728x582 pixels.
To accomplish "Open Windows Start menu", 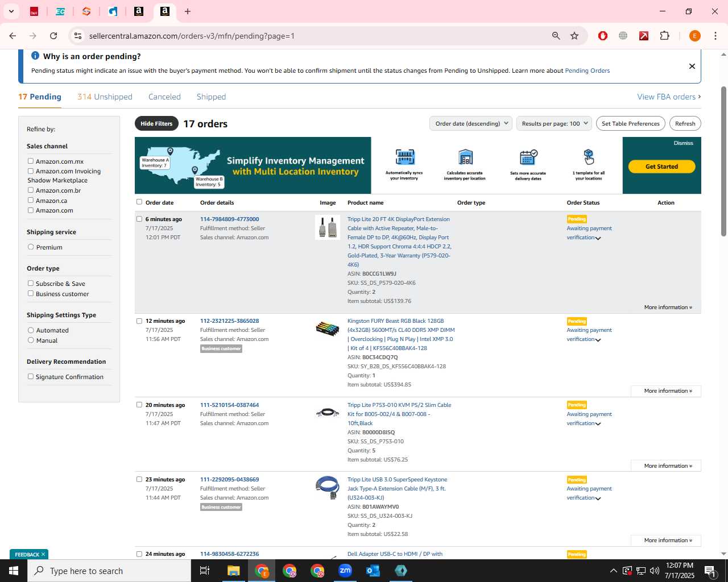I will (14, 571).
